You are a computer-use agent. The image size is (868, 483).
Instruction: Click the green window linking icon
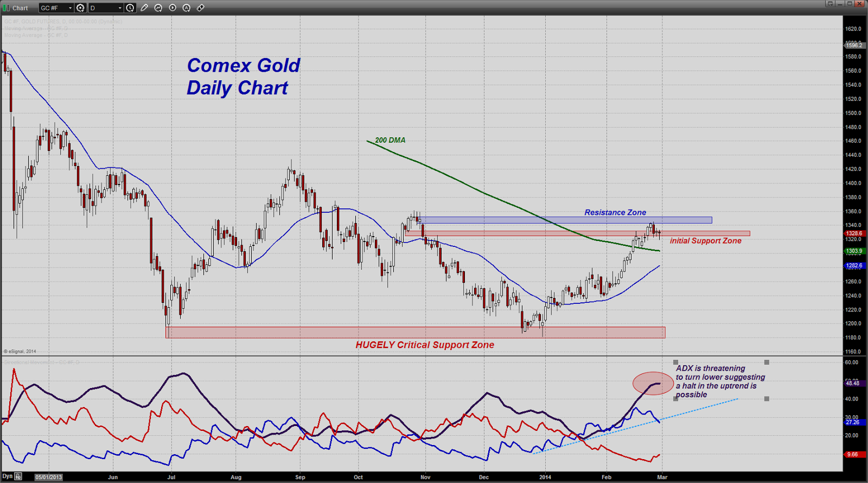pyautogui.click(x=7, y=8)
